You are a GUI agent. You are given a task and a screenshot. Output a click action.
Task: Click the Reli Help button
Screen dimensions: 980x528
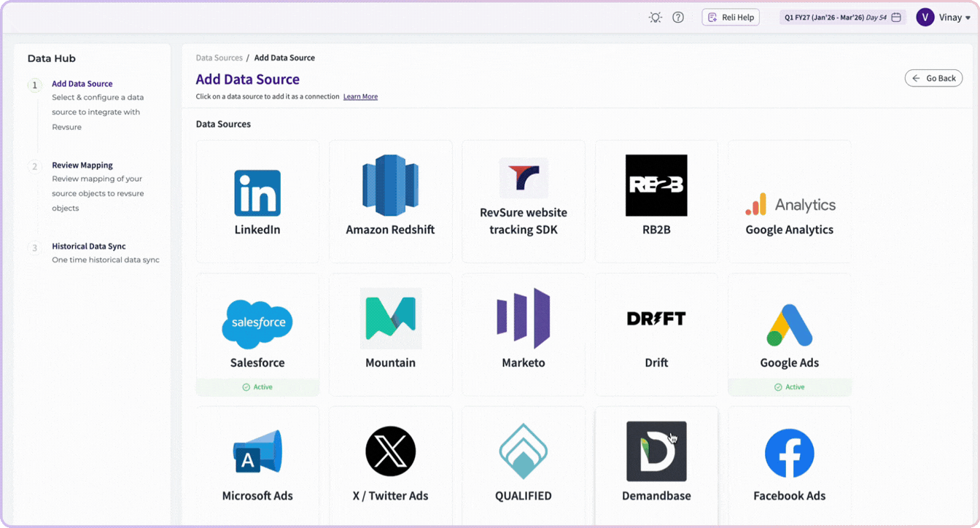coord(731,18)
